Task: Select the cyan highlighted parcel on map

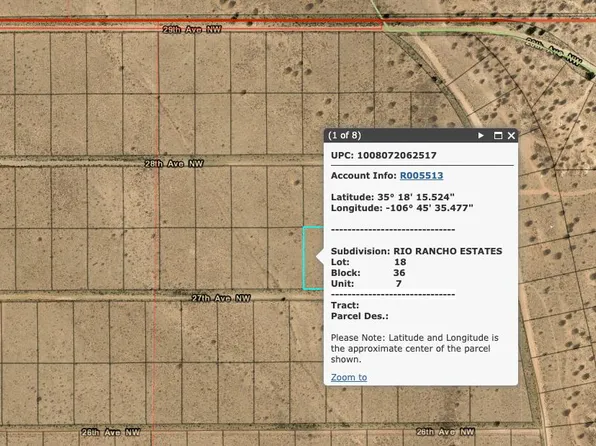Action: 313,258
